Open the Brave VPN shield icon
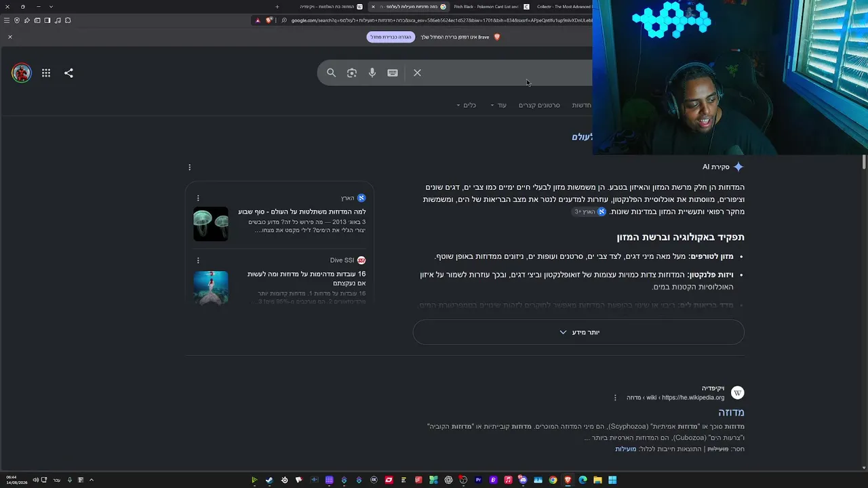The width and height of the screenshot is (868, 488). coord(17,20)
